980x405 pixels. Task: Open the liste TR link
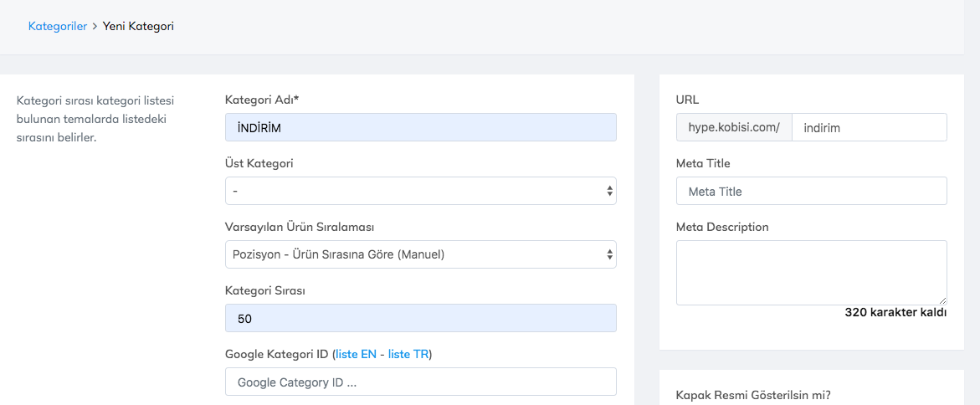tap(408, 354)
